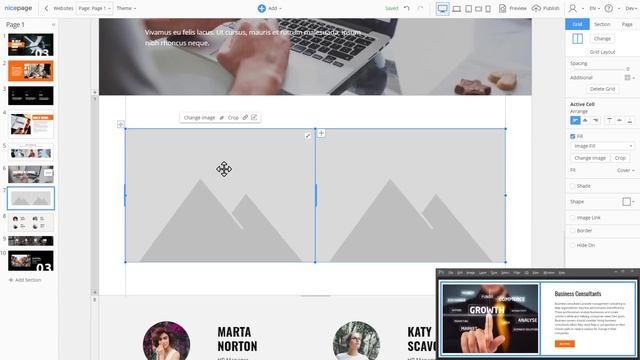Enable the Image Link checkbox
This screenshot has width=640, height=360.
click(x=573, y=218)
